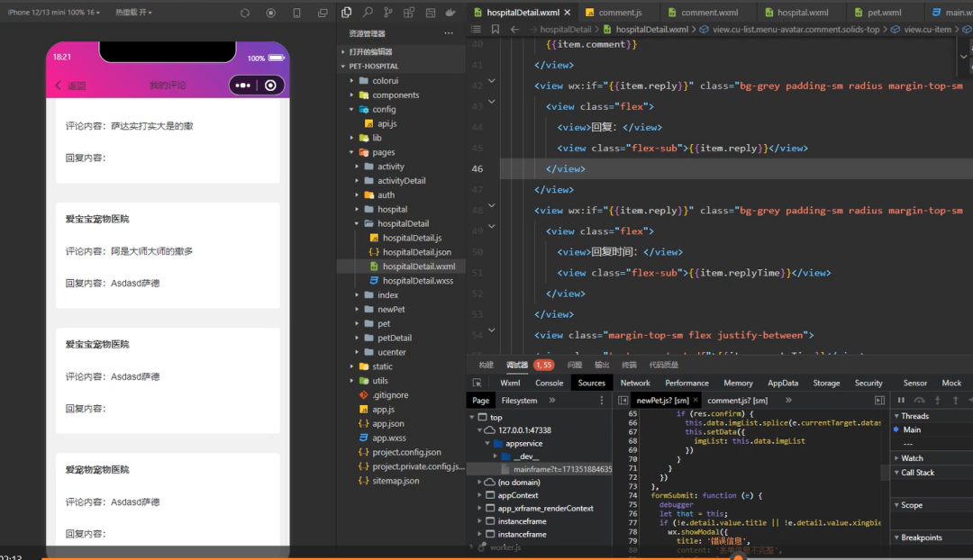Switch to the 终端 panel tab

coord(629,365)
